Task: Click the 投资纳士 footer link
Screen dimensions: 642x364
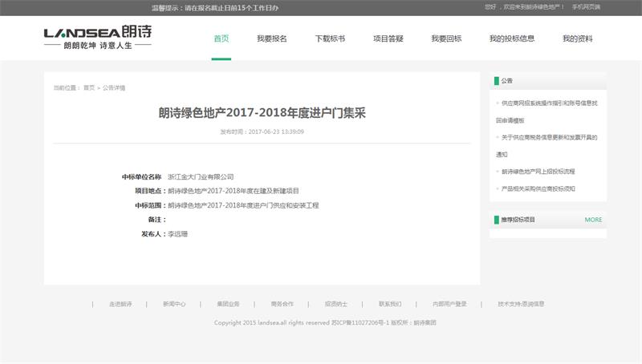Action: click(x=336, y=305)
